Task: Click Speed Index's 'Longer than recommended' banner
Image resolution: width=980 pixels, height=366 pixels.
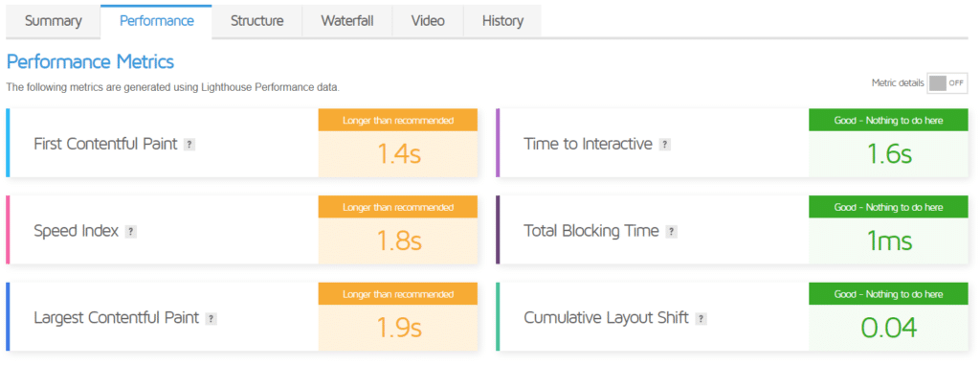Action: coord(398,207)
